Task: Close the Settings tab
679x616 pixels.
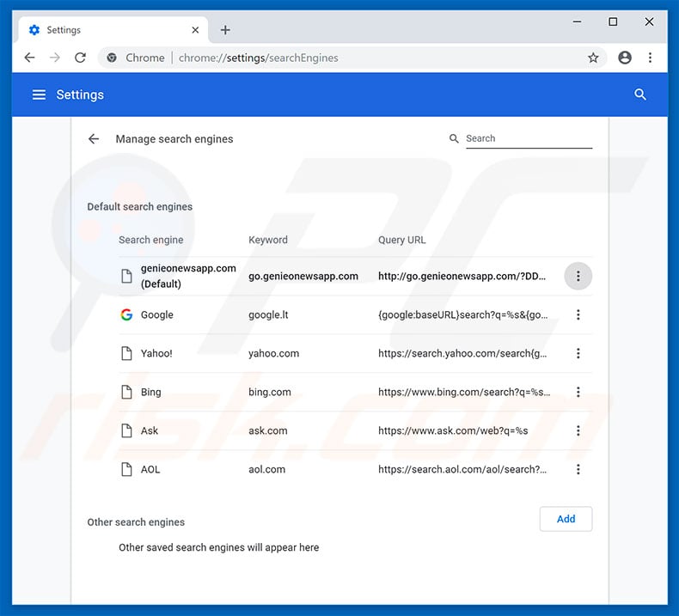Action: [x=195, y=30]
